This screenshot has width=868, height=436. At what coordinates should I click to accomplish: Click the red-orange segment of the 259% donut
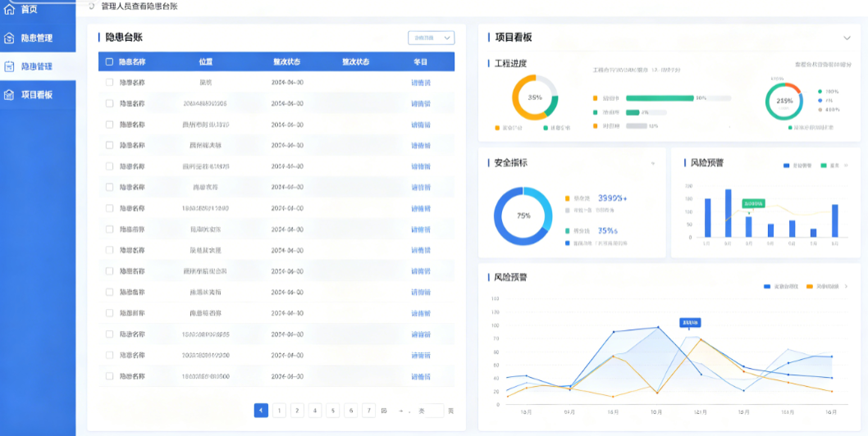click(x=793, y=86)
